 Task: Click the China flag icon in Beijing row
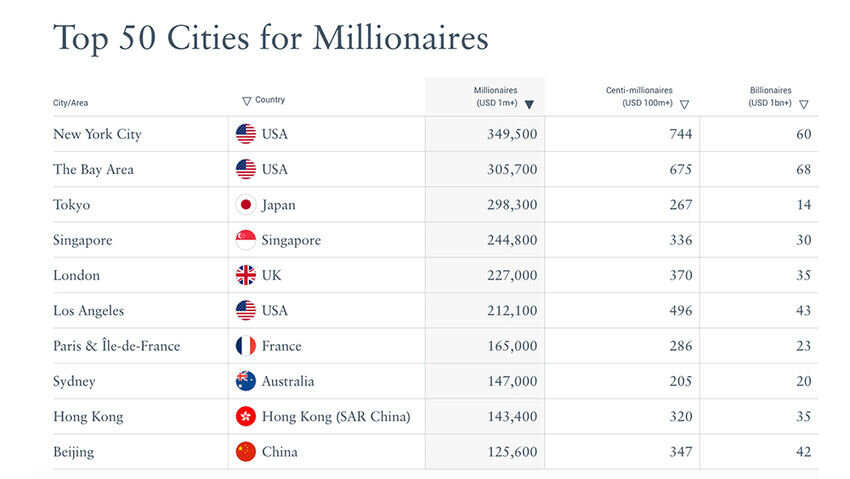click(245, 452)
